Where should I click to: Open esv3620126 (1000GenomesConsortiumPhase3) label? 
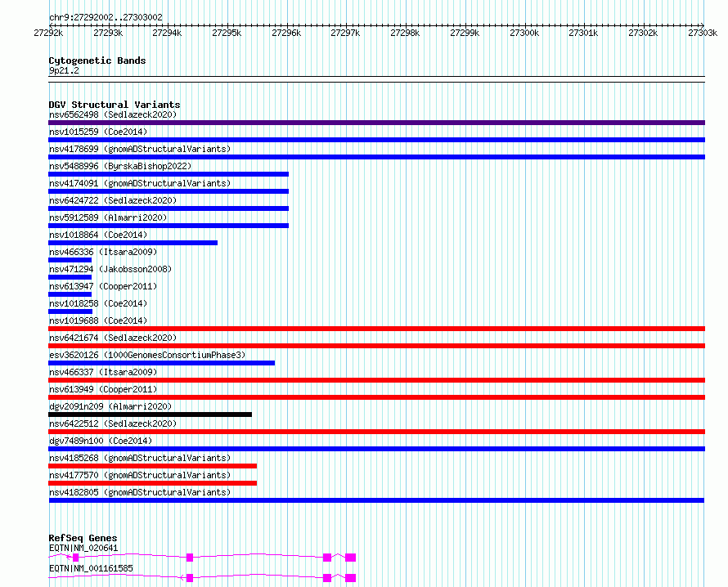(x=147, y=355)
